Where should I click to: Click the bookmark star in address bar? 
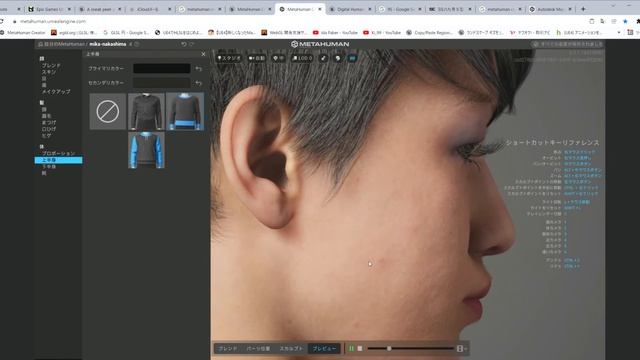625,21
